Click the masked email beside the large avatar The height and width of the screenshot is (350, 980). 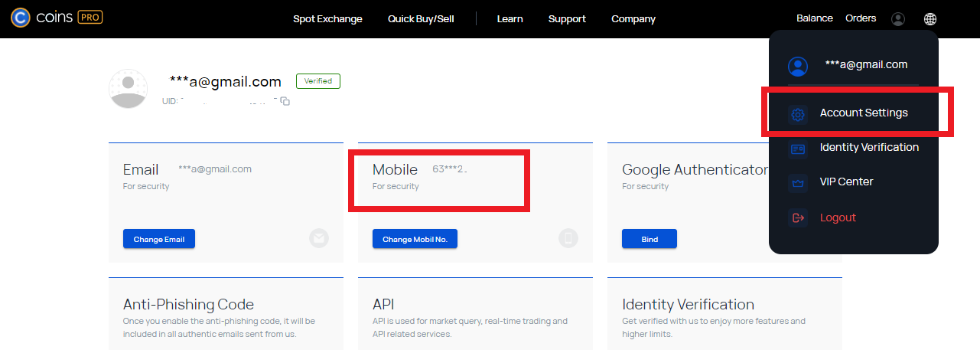coord(226,81)
